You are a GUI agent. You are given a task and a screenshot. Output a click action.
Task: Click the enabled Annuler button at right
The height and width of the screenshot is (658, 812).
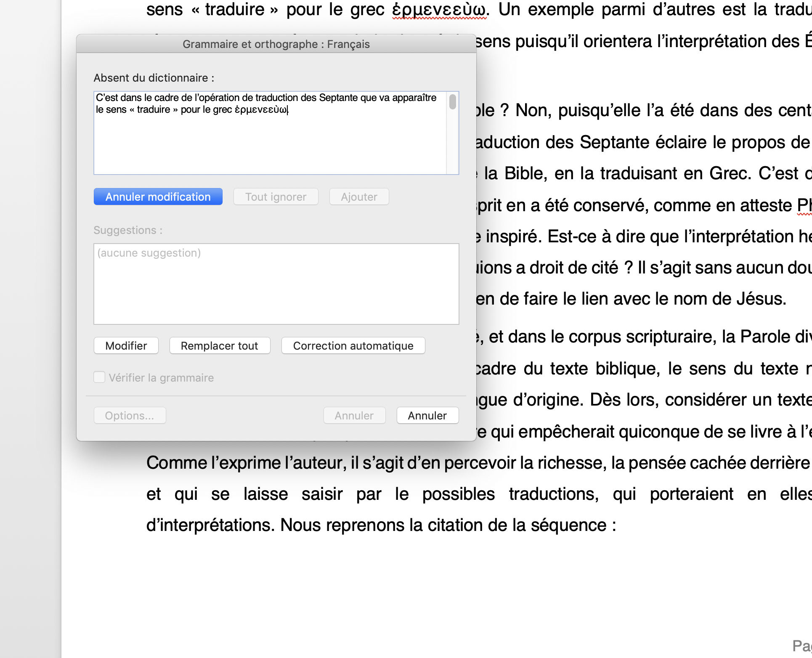(x=427, y=416)
